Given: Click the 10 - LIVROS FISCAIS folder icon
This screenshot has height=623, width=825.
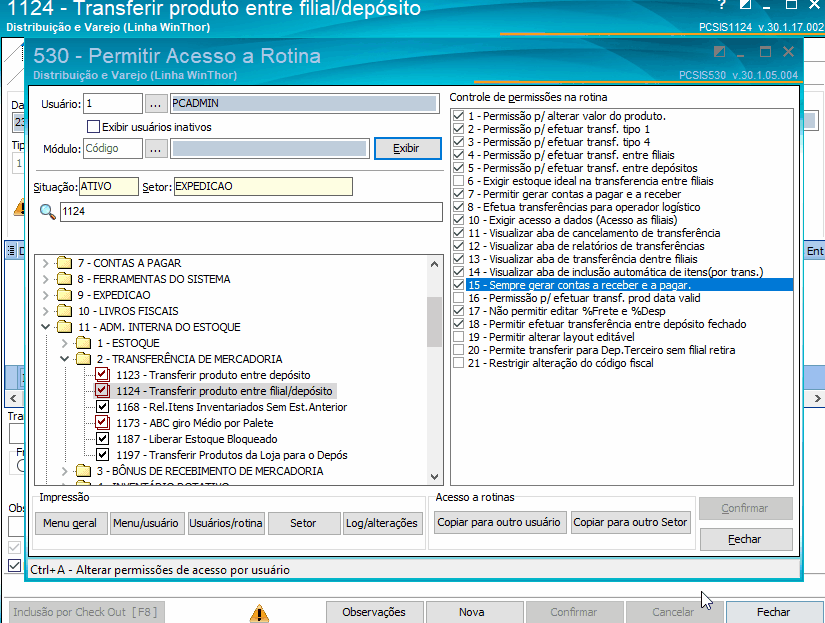Looking at the screenshot, I should (64, 311).
